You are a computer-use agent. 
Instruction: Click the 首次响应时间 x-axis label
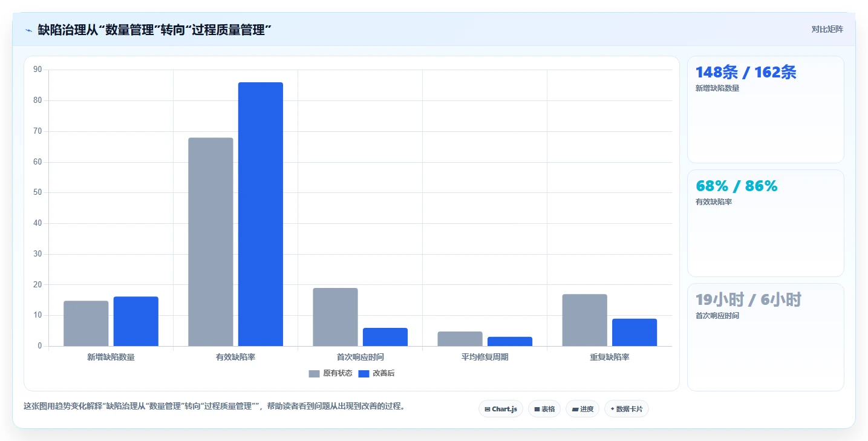point(360,358)
